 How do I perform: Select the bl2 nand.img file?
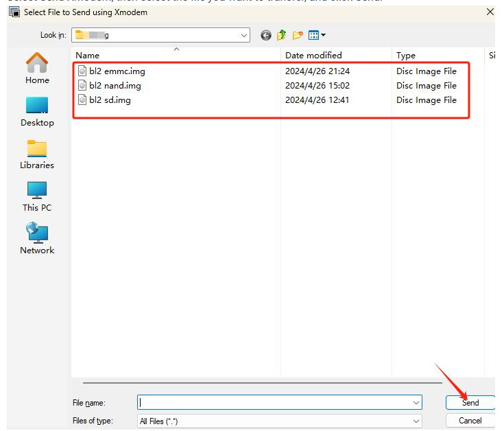(x=115, y=86)
